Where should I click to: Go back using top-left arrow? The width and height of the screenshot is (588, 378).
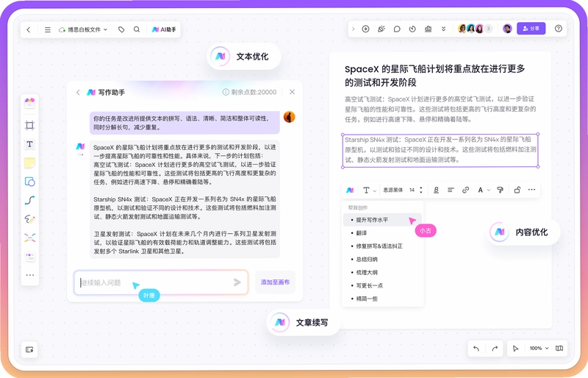pyautogui.click(x=29, y=29)
